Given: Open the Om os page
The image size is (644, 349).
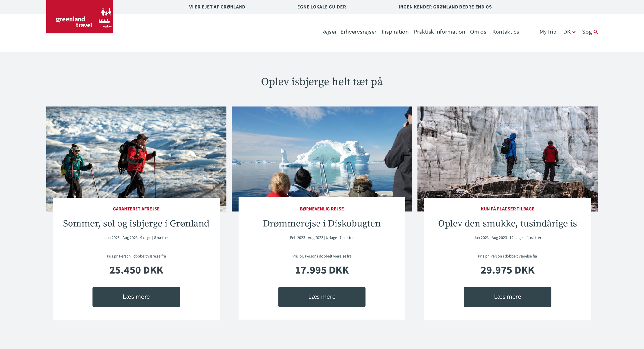Looking at the screenshot, I should (x=478, y=32).
